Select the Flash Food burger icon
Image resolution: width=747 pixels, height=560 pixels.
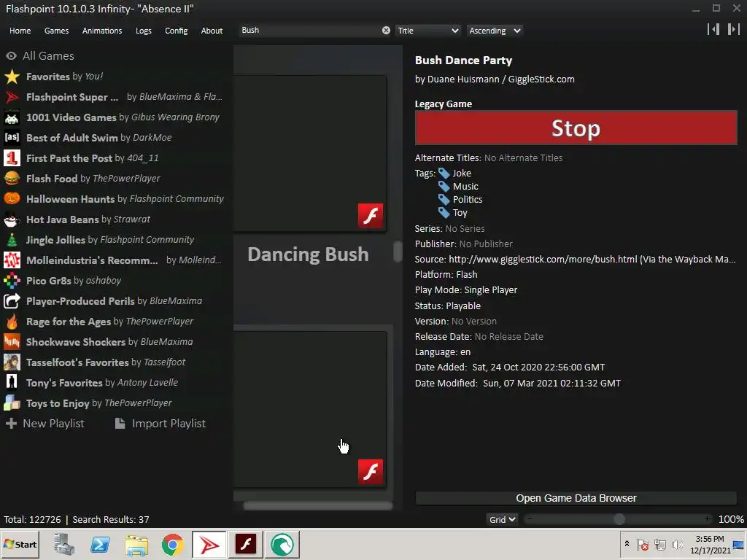(12, 179)
